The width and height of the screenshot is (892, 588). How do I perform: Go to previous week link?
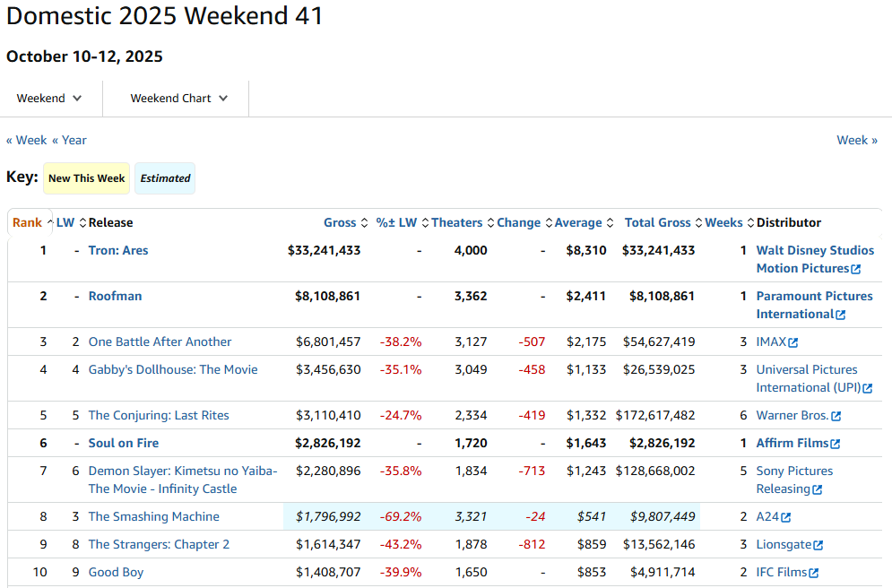pyautogui.click(x=26, y=140)
